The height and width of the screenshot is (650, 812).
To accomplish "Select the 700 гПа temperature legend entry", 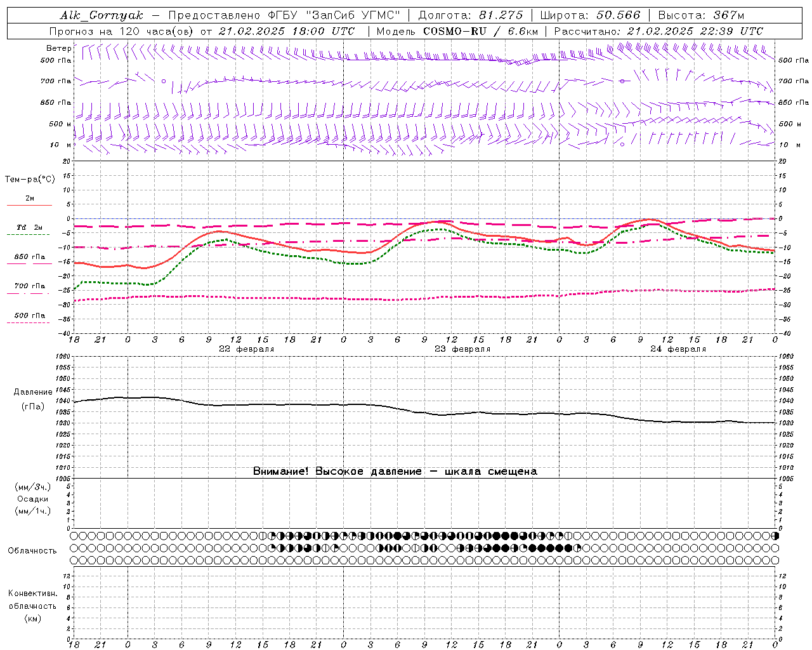I will coord(29,286).
